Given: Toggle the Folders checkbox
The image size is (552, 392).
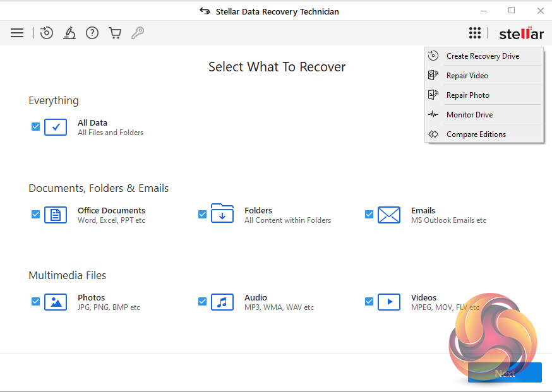Looking at the screenshot, I should [x=203, y=214].
